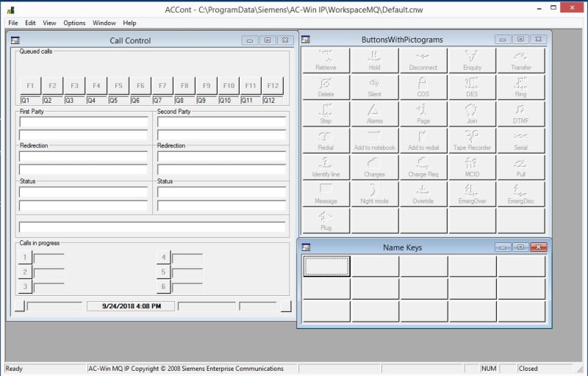588x376 pixels.
Task: Click the Step pictogram button
Action: point(326,114)
